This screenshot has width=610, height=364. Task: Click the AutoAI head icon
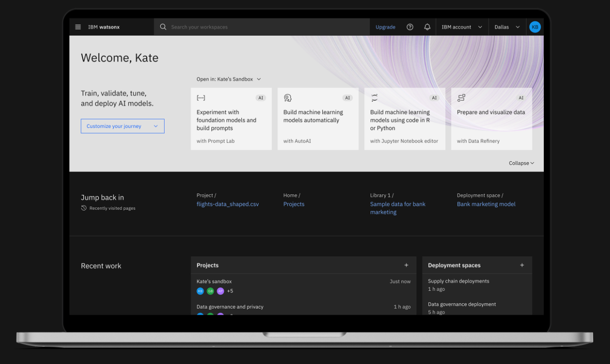pyautogui.click(x=288, y=98)
